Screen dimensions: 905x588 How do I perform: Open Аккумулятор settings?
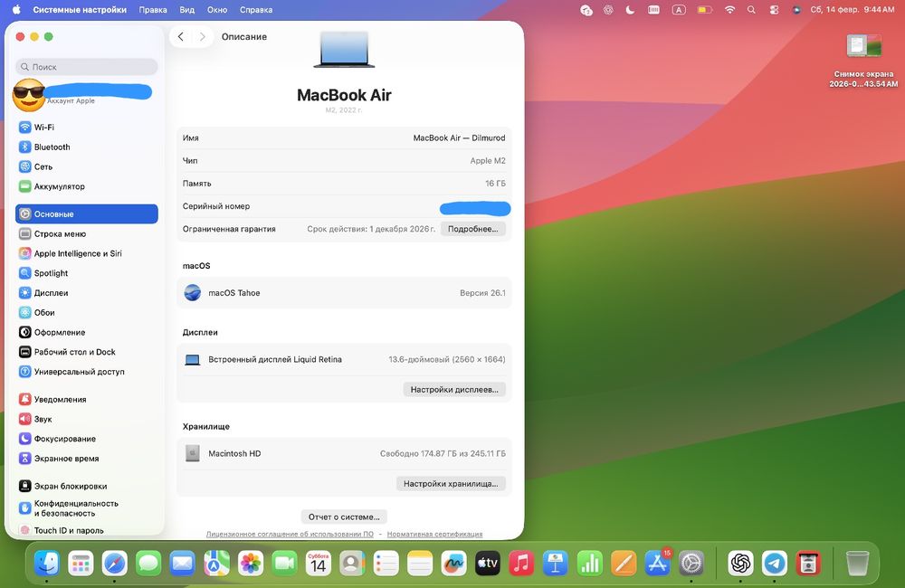click(x=87, y=186)
